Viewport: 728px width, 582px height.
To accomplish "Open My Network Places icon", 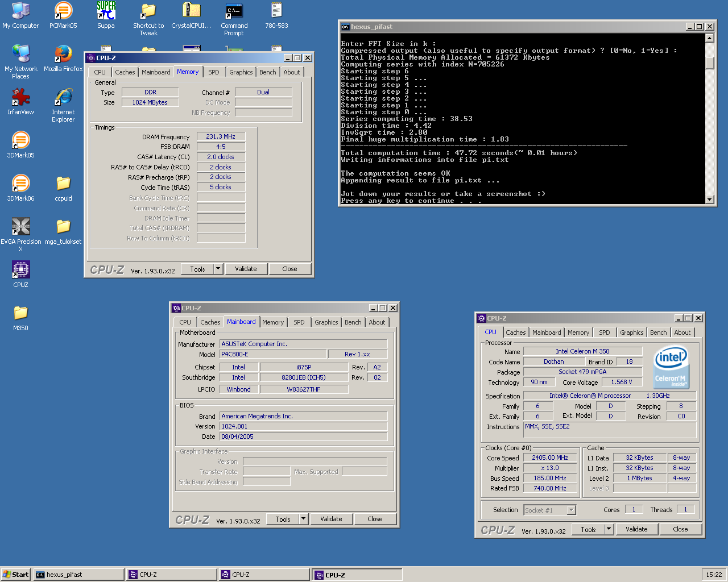I will [20, 62].
